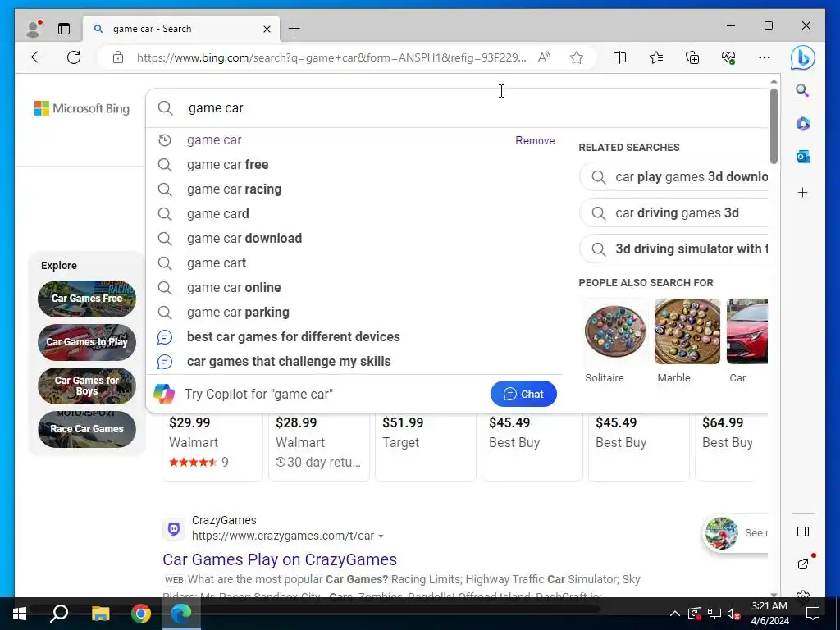This screenshot has height=630, width=840.
Task: Expand crazygames URL dropdown arrow
Action: coord(381,536)
